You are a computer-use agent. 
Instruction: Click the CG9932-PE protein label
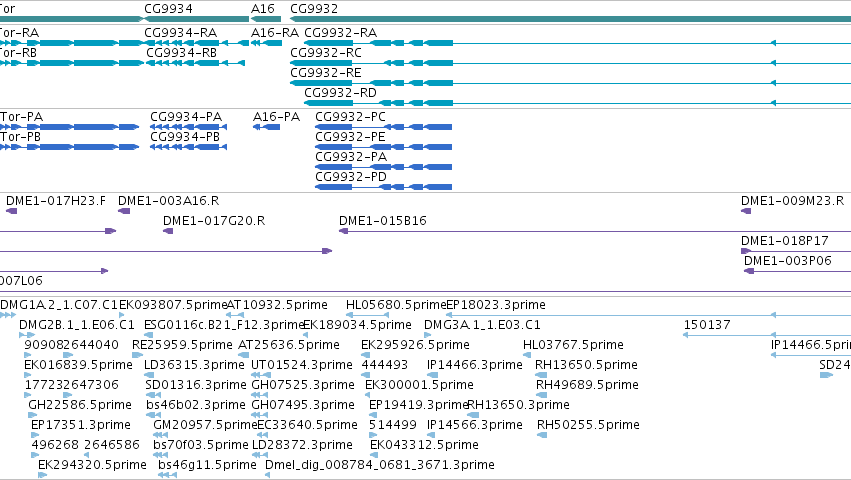[351, 137]
